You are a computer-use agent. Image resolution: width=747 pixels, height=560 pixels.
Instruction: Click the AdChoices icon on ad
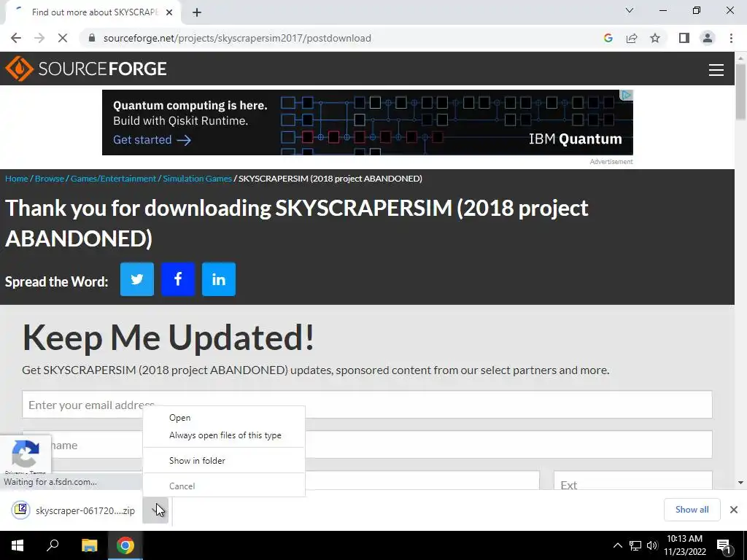click(627, 96)
